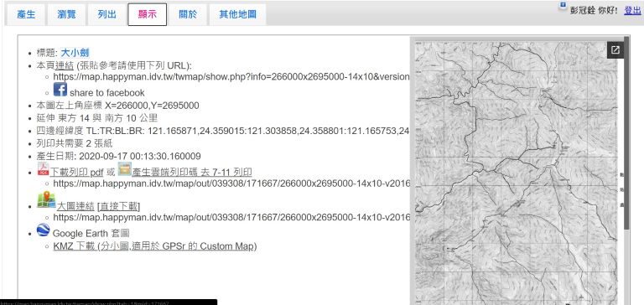Open the 產生 tab
This screenshot has width=644, height=305.
click(25, 15)
